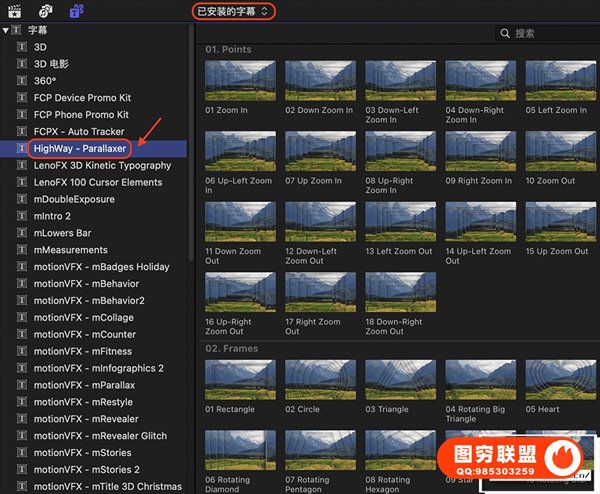Open the Photos and Audio sidebar icon
The width and height of the screenshot is (600, 494).
46,10
